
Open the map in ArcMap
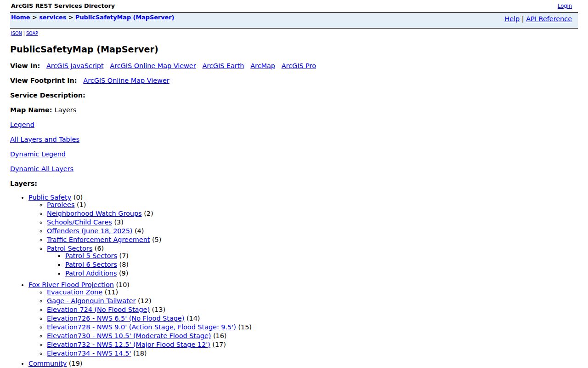tap(263, 66)
